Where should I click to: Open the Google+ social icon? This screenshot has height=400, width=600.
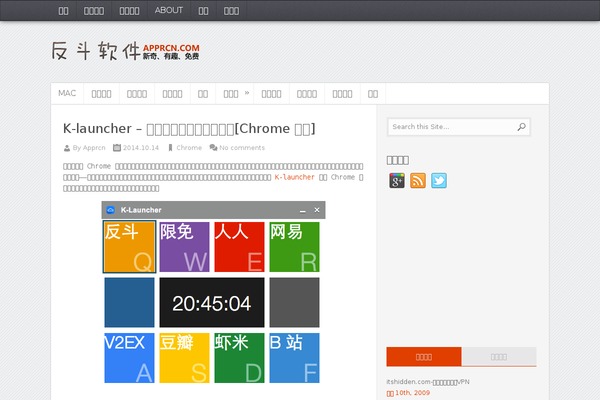tap(397, 181)
